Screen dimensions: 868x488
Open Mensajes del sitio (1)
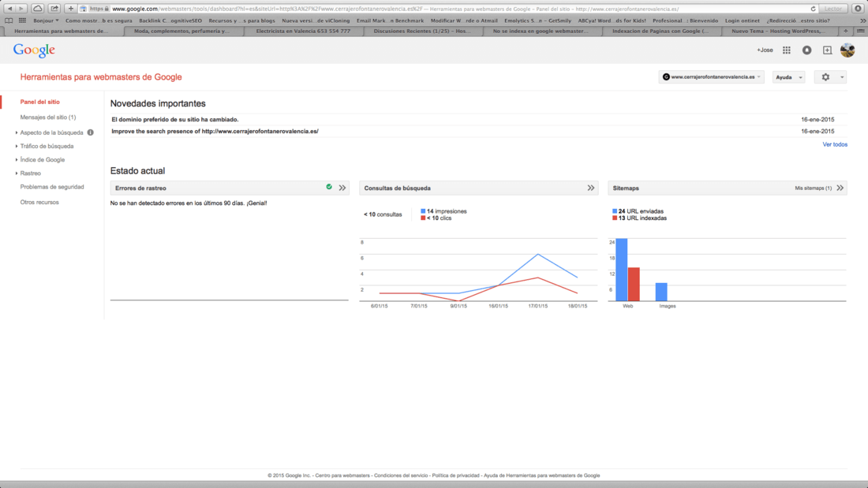click(48, 117)
